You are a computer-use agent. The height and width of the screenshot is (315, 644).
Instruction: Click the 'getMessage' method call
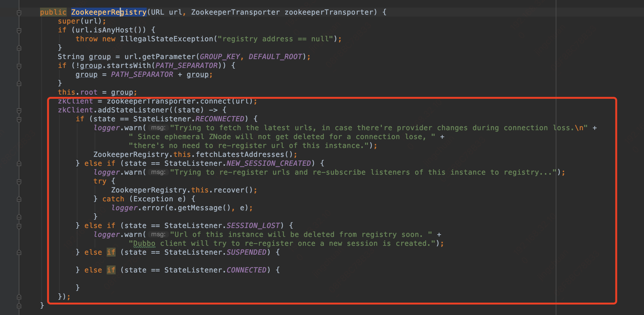(x=200, y=208)
